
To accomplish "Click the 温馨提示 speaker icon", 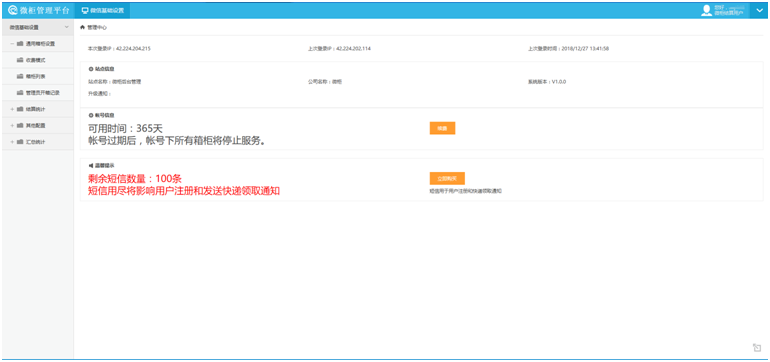I will coord(91,166).
